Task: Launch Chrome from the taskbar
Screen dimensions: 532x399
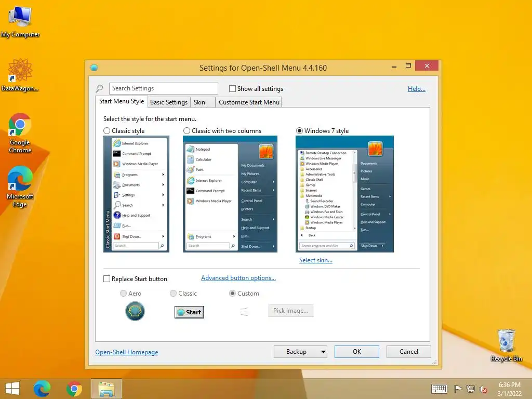Action: coord(74,389)
